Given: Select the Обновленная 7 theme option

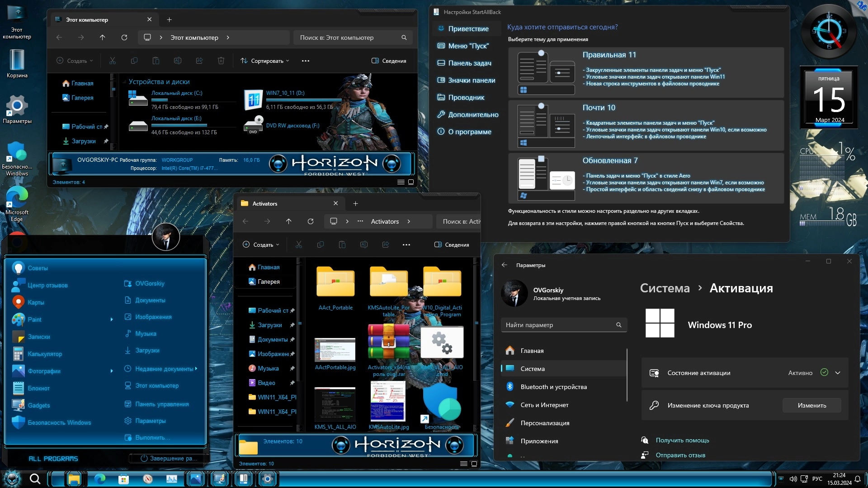Looking at the screenshot, I should point(609,160).
